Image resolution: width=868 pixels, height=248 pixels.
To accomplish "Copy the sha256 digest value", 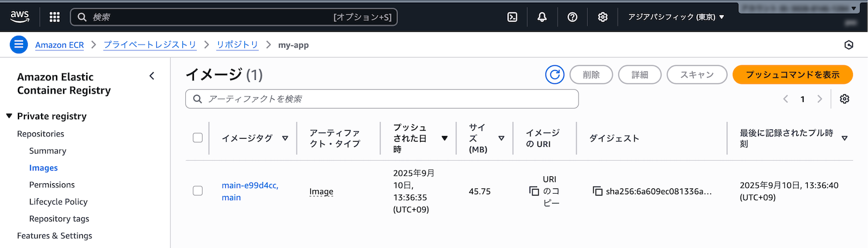I will pos(598,191).
